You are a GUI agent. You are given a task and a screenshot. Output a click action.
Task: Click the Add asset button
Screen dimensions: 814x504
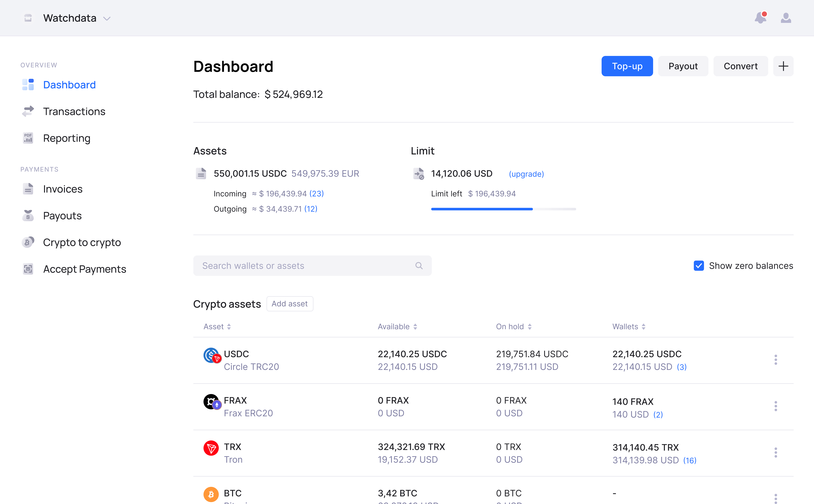(290, 304)
